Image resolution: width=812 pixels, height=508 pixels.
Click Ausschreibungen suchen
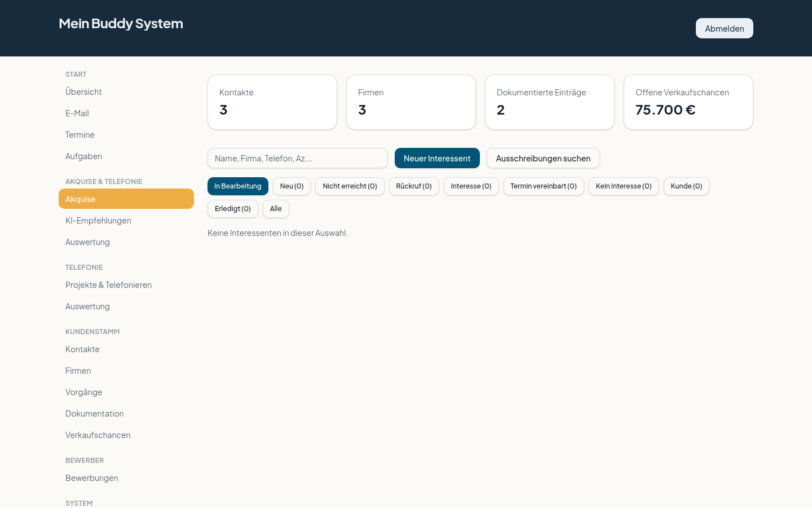coord(543,158)
